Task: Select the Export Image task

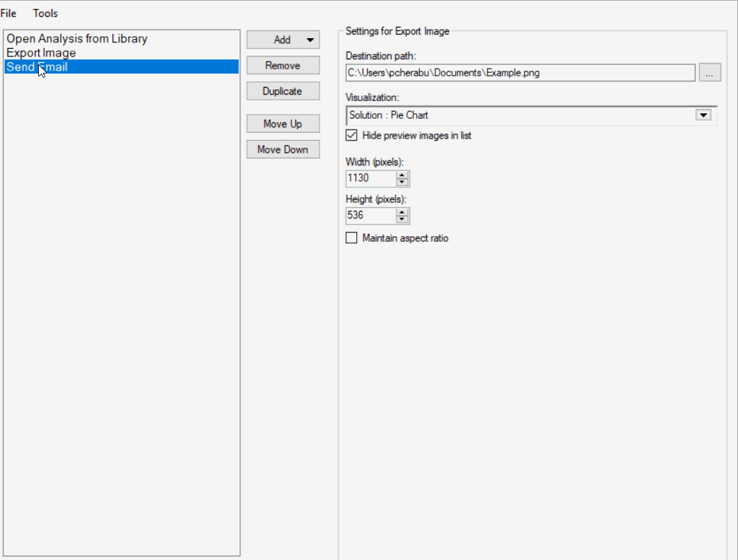Action: pyautogui.click(x=122, y=53)
